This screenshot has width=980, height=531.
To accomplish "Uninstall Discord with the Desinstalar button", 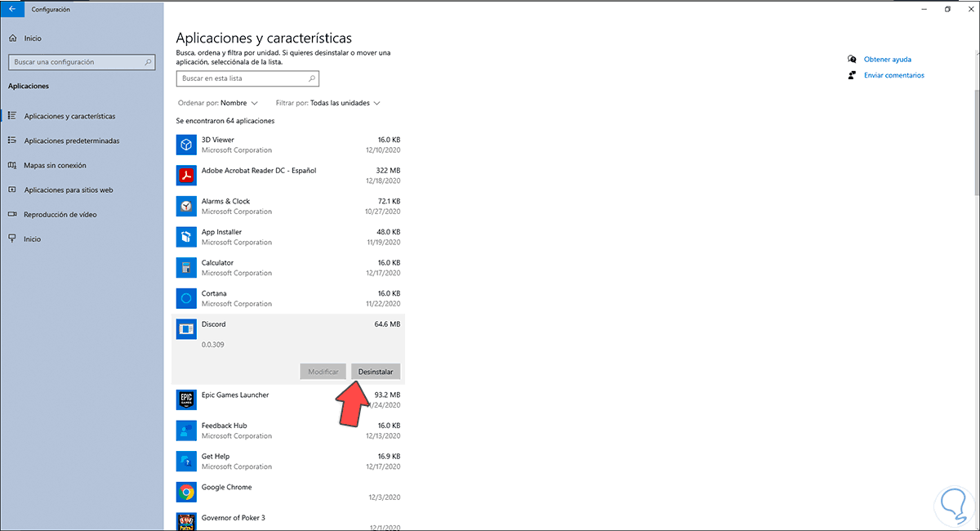I will (376, 372).
